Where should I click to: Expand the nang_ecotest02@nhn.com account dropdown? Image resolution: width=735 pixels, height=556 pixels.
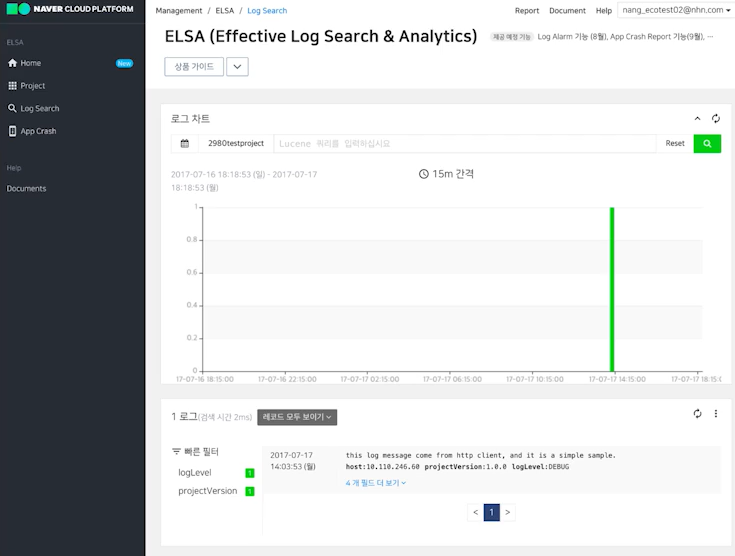[675, 10]
